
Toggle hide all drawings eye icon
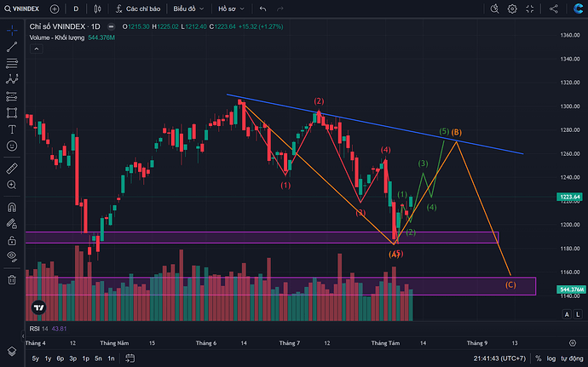(x=12, y=256)
